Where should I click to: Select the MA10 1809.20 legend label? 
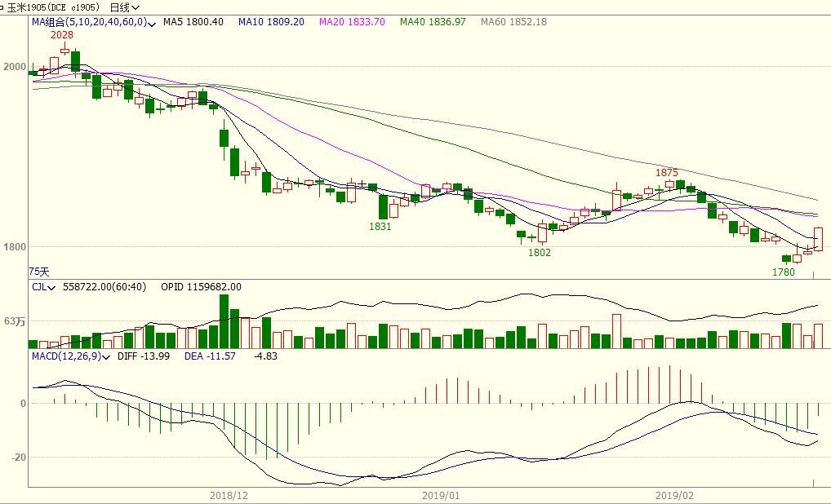(271, 22)
